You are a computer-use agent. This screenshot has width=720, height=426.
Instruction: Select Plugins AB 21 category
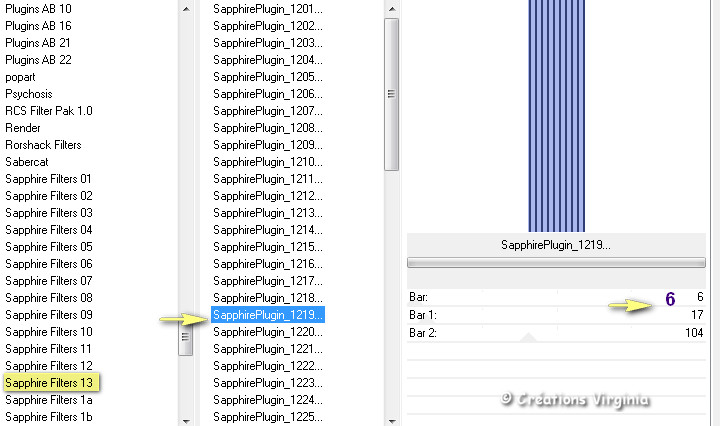coord(38,43)
